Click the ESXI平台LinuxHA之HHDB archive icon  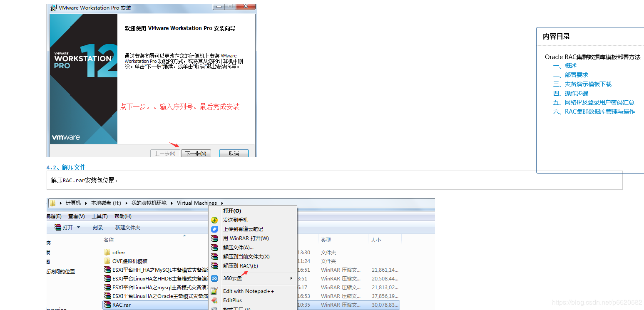(107, 278)
